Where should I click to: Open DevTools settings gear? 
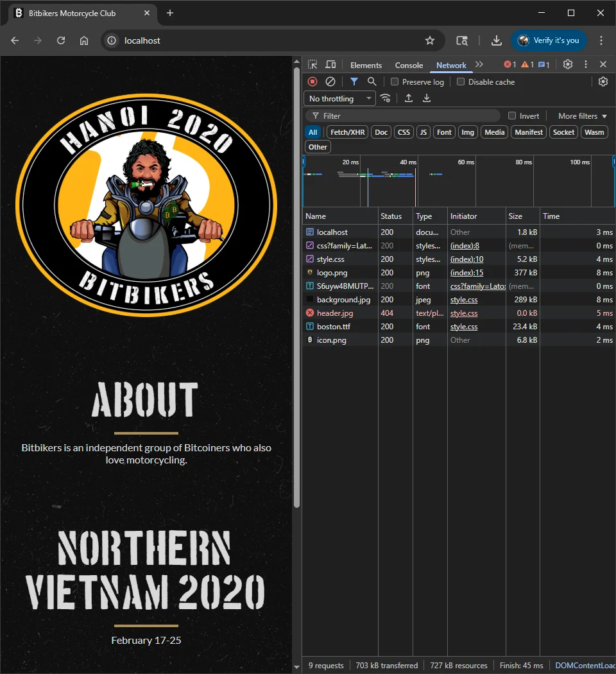tap(568, 64)
